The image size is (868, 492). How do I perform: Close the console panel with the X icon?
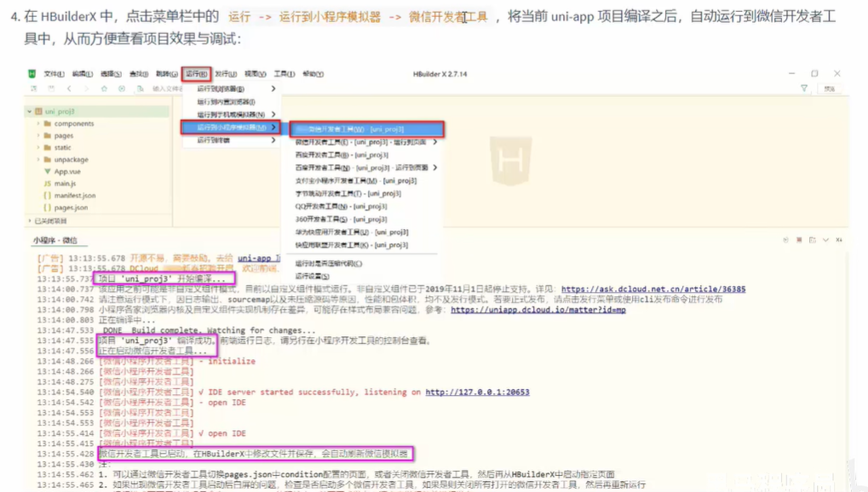pyautogui.click(x=839, y=240)
